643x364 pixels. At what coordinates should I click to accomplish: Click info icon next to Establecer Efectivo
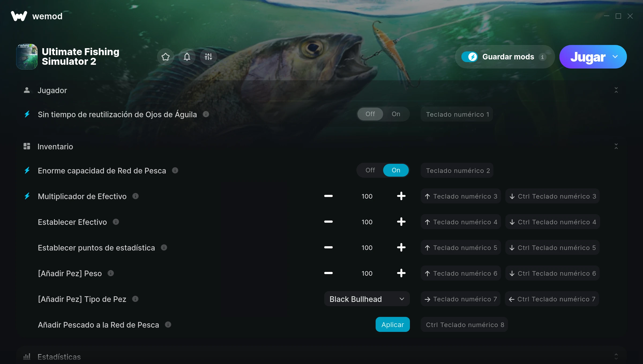pos(116,222)
